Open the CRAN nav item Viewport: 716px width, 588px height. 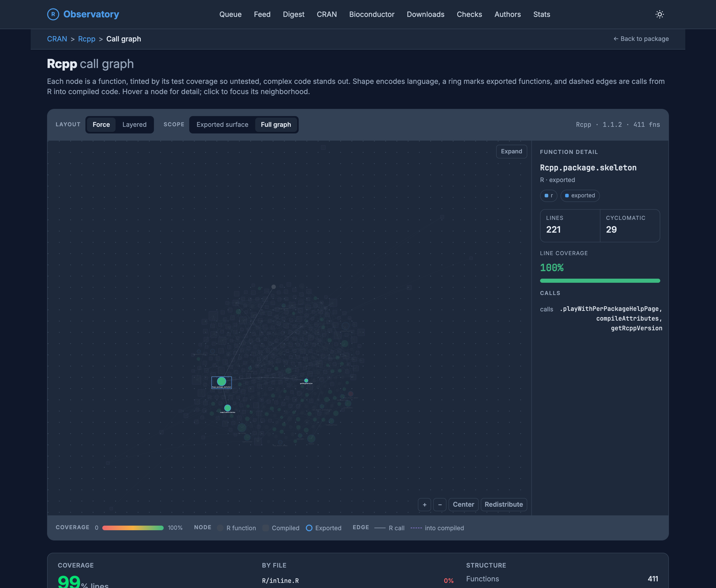point(327,14)
